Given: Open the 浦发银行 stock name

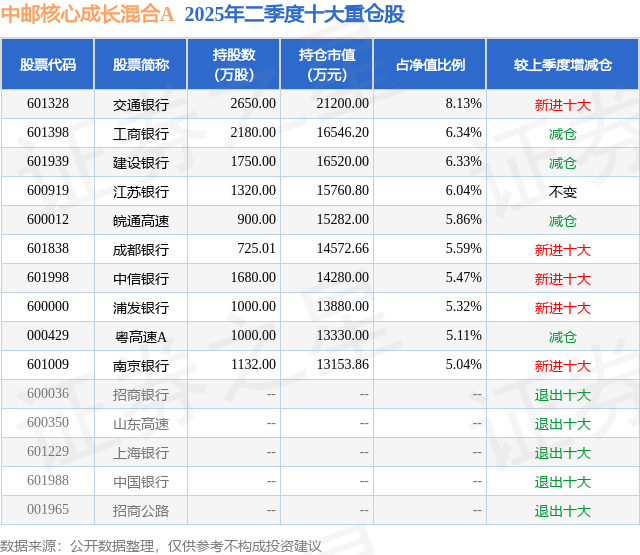Looking at the screenshot, I should coord(141,308).
